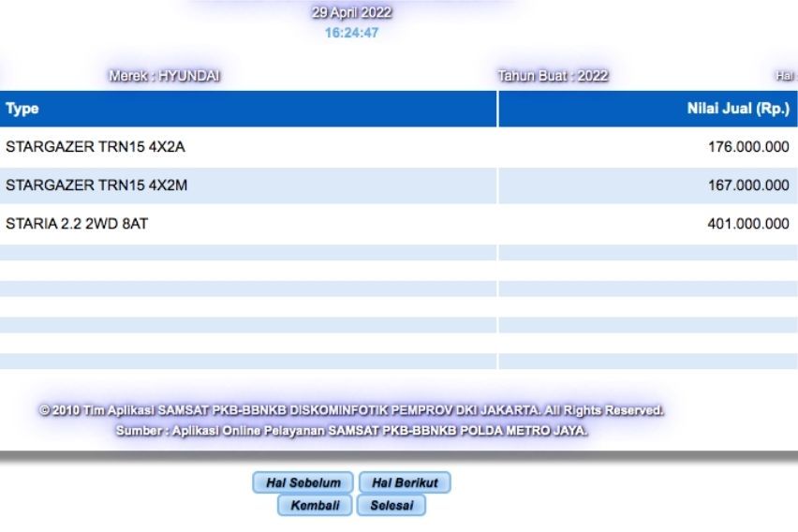This screenshot has width=798, height=532.
Task: Click the Hal Sebelum button
Action: click(x=303, y=482)
